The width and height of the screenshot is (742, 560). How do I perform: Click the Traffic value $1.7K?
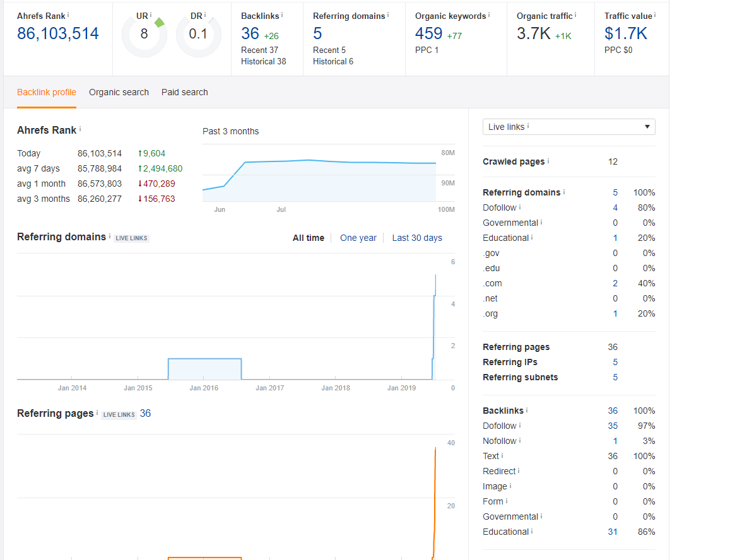coord(626,33)
